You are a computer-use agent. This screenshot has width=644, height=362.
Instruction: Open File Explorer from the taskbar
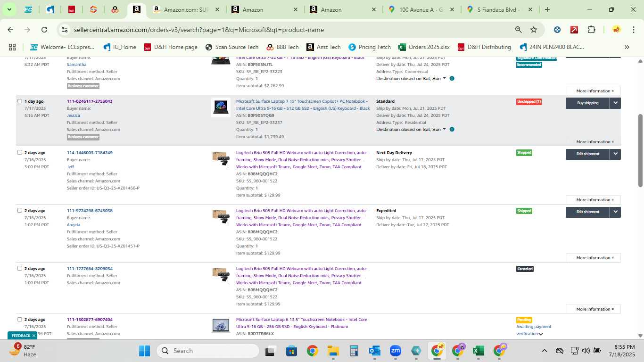pos(333,351)
